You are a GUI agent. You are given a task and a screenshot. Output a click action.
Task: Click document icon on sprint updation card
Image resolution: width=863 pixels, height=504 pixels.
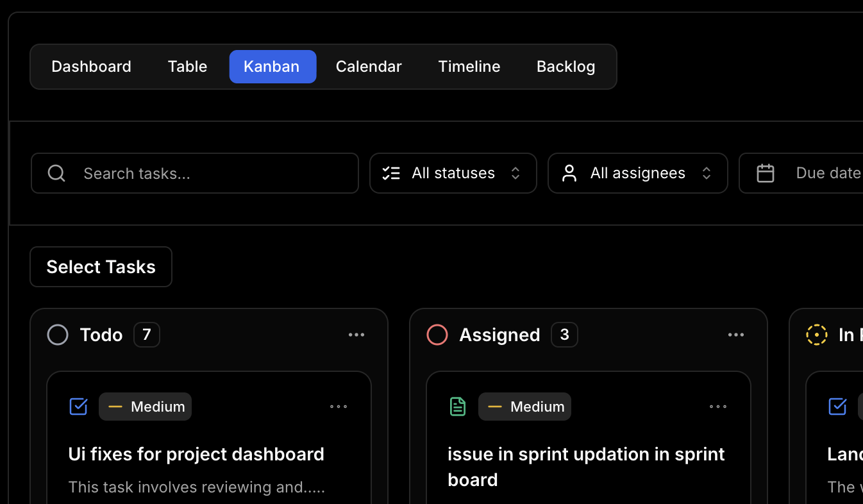click(458, 407)
